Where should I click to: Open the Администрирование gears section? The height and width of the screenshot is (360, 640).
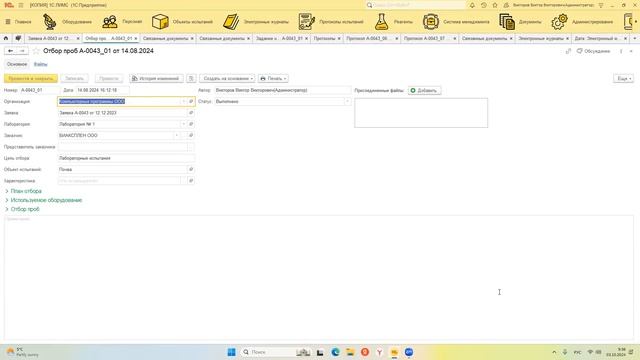pos(582,22)
